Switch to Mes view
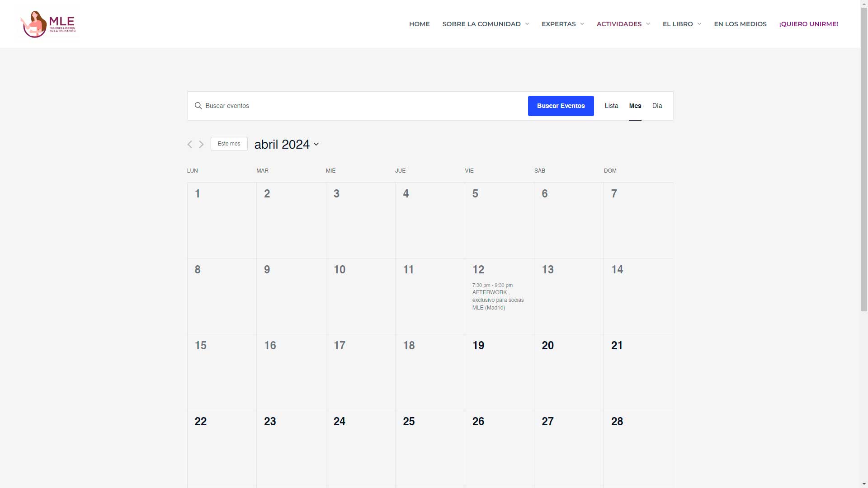 pyautogui.click(x=635, y=106)
